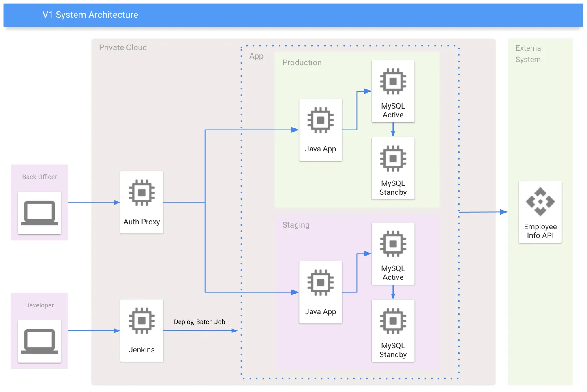This screenshot has width=587, height=392.
Task: Click the Deploy, Batch Job arrow label
Action: tap(199, 322)
